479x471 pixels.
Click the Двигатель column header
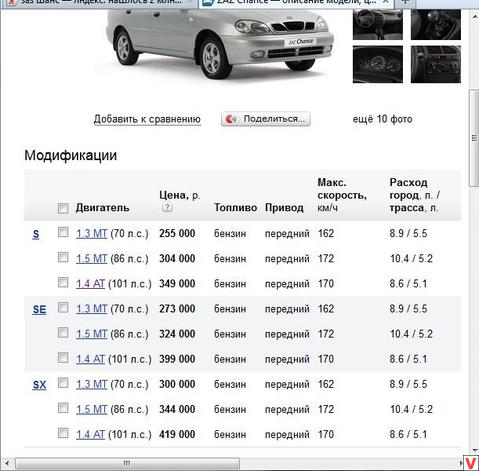pyautogui.click(x=102, y=208)
